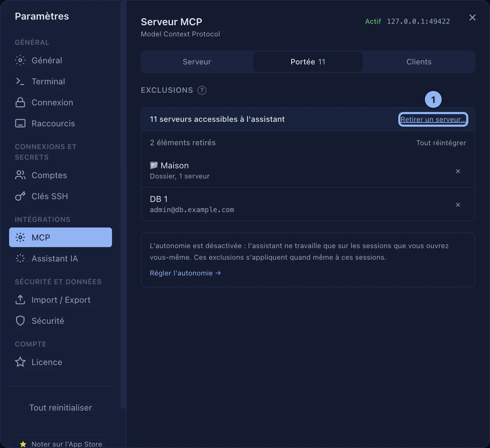Open the Général settings gear icon
Screen dimensions: 490x448
(x=20, y=61)
